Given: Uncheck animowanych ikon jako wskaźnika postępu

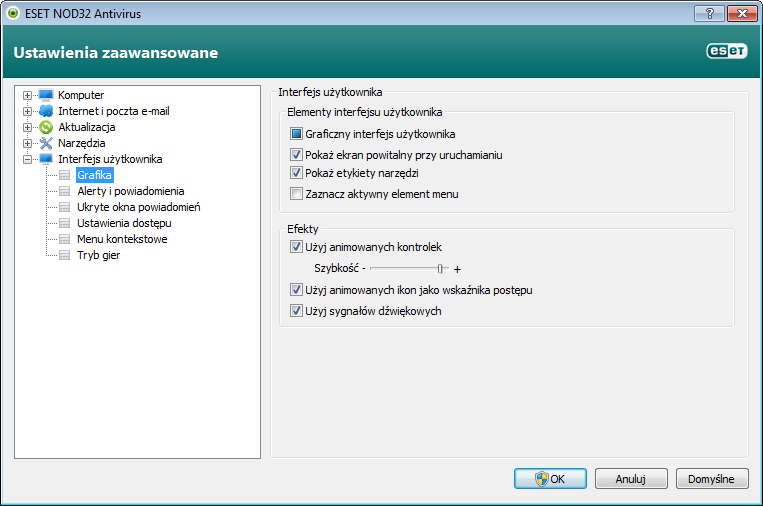Looking at the screenshot, I should click(x=296, y=290).
